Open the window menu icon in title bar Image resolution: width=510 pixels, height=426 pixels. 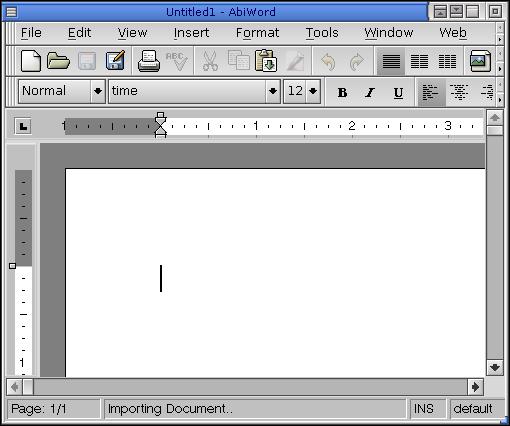(x=11, y=12)
